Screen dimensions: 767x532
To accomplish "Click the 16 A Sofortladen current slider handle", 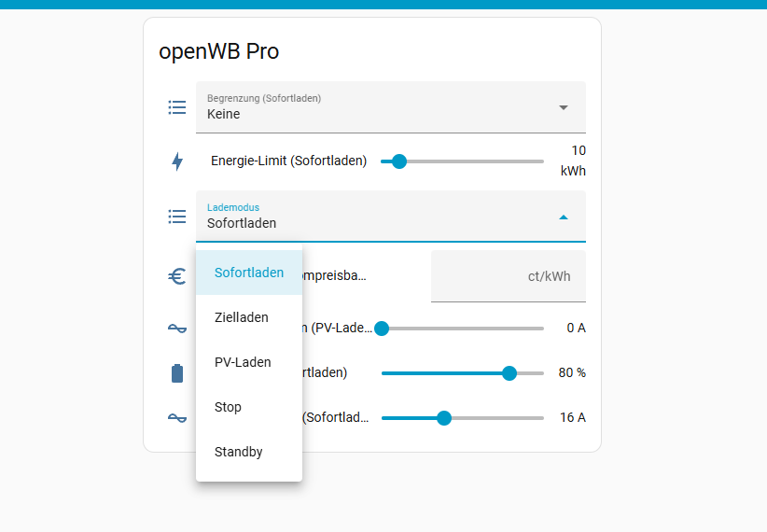I will pos(443,418).
